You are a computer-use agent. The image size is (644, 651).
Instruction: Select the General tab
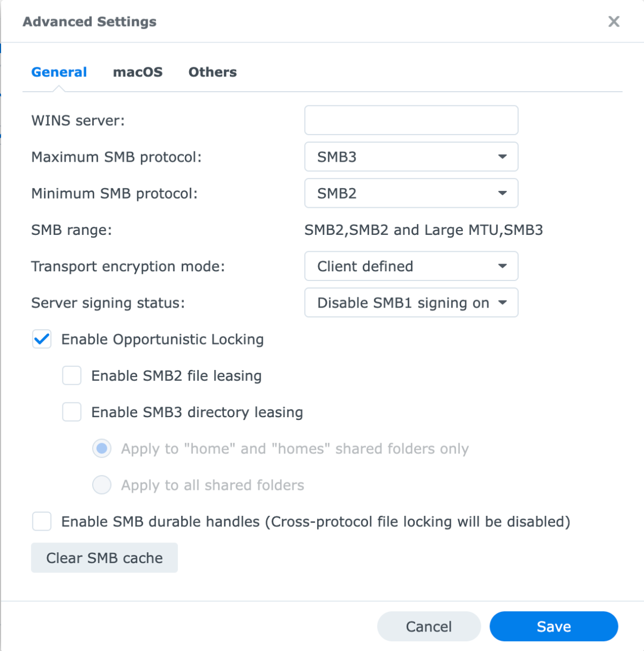[59, 72]
